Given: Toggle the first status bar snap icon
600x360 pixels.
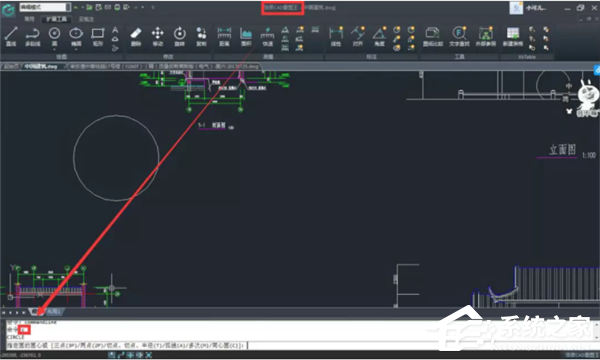Looking at the screenshot, I should 112,355.
